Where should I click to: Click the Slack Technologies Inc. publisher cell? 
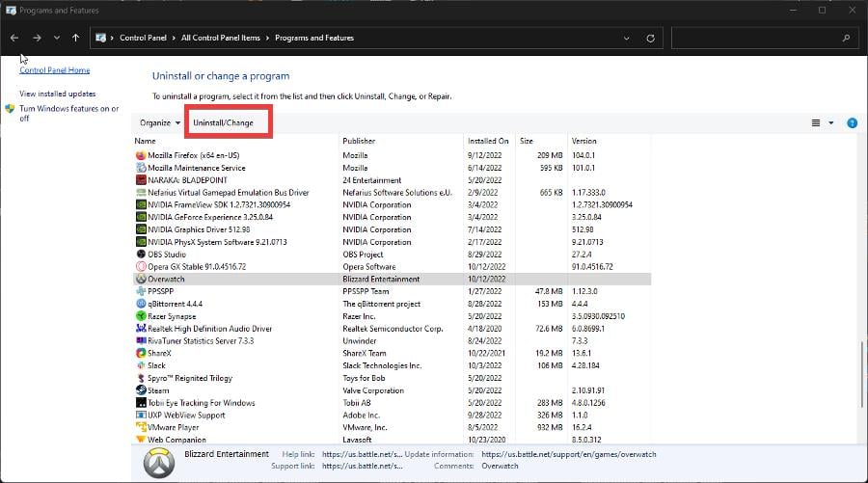pyautogui.click(x=382, y=365)
